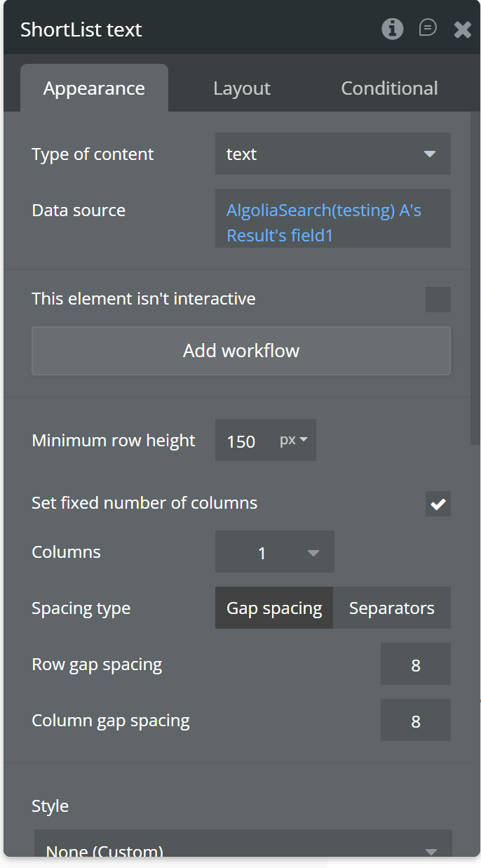Expand the Type of content dropdown
The height and width of the screenshot is (868, 481).
332,154
